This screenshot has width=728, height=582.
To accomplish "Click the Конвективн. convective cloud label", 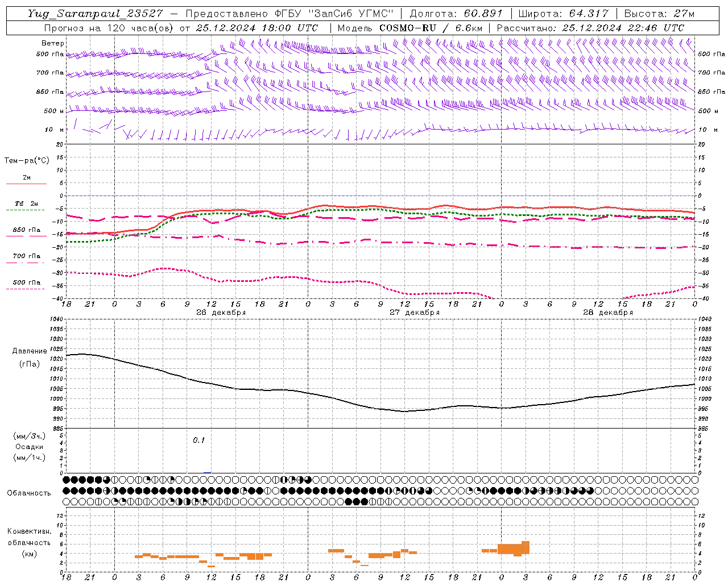I will point(30,531).
